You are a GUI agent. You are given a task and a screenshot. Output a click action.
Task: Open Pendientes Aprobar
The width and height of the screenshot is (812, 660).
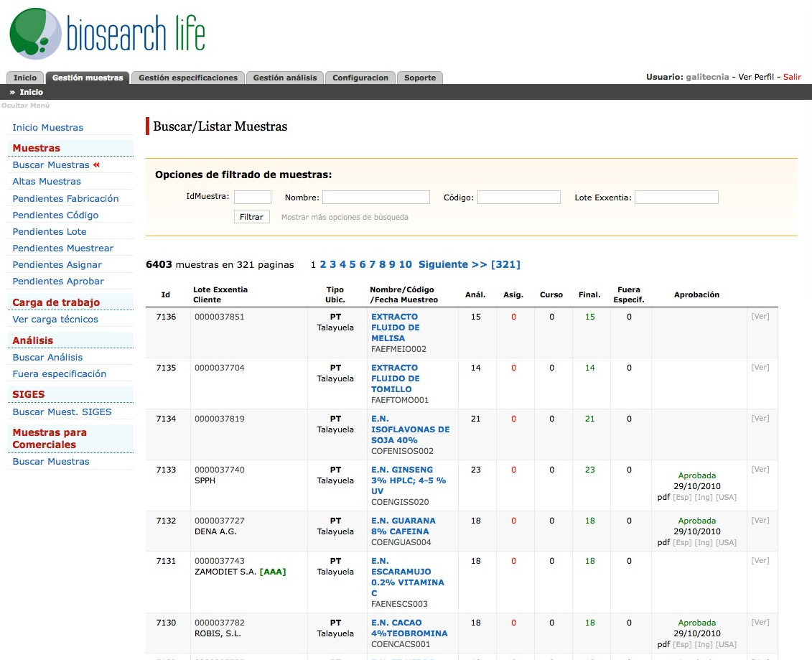click(x=58, y=282)
